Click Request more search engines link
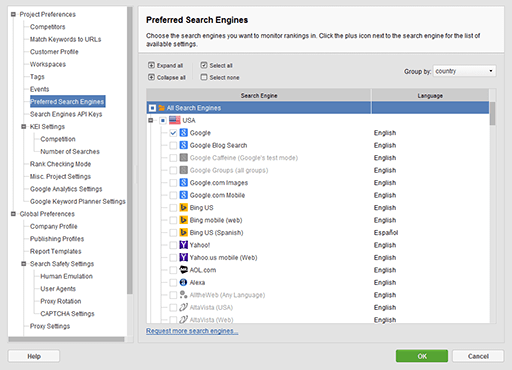 point(192,331)
